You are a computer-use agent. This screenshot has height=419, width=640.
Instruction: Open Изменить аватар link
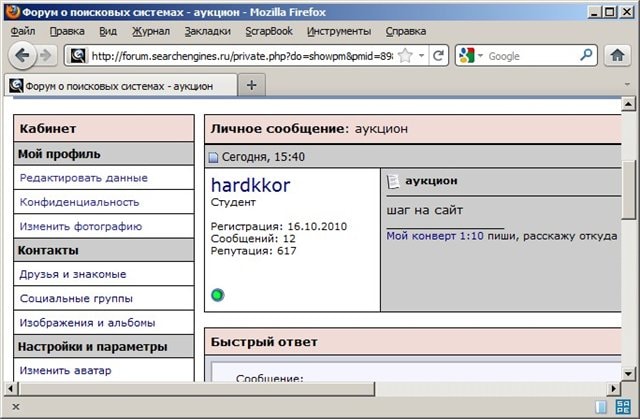(65, 370)
